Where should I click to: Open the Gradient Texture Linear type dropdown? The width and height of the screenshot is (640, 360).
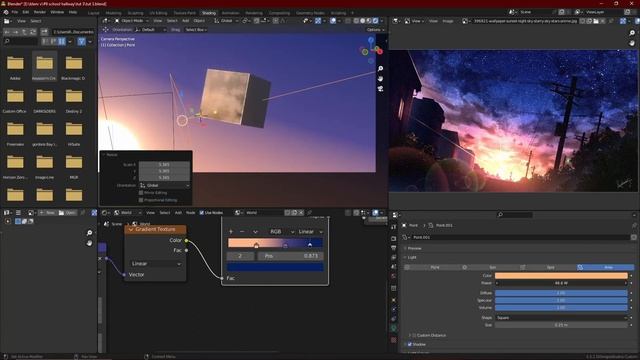coord(156,264)
